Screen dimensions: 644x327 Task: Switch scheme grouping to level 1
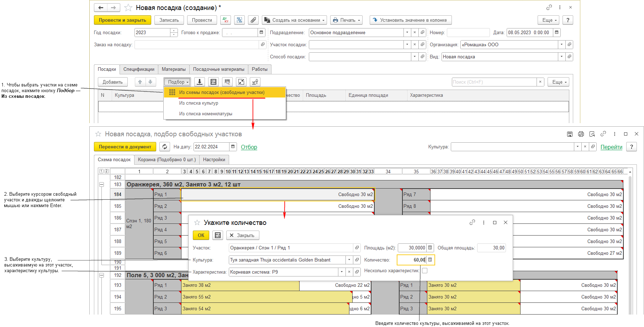pos(101,171)
